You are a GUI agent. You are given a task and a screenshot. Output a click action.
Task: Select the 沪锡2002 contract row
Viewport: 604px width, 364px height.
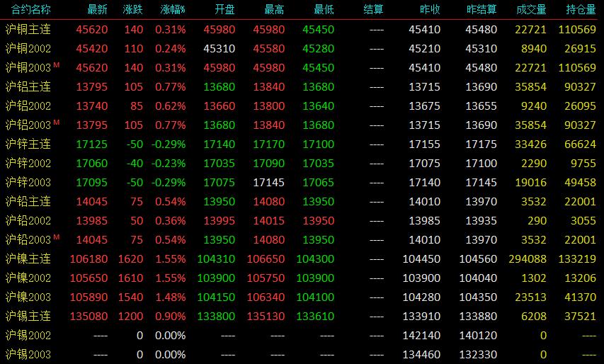302,336
